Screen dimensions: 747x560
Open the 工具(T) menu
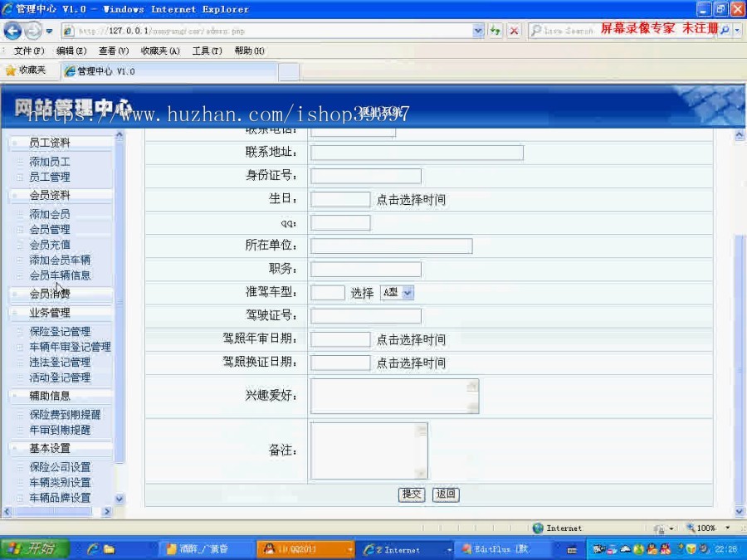(x=207, y=51)
